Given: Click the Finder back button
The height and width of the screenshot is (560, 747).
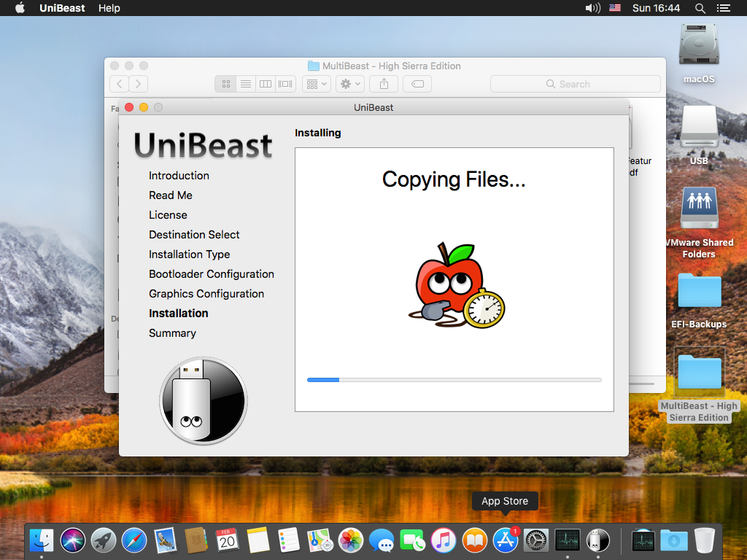Looking at the screenshot, I should 119,84.
